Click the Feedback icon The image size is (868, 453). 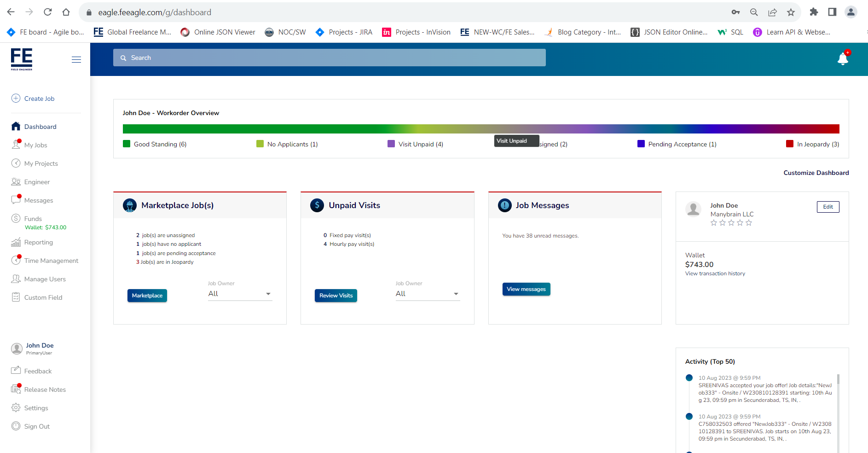pyautogui.click(x=16, y=370)
